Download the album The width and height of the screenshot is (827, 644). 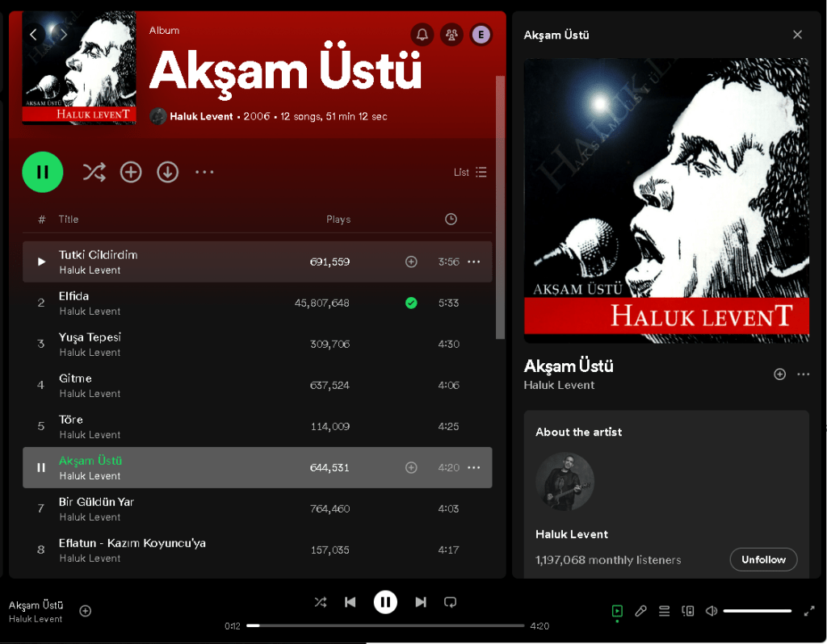coord(168,173)
